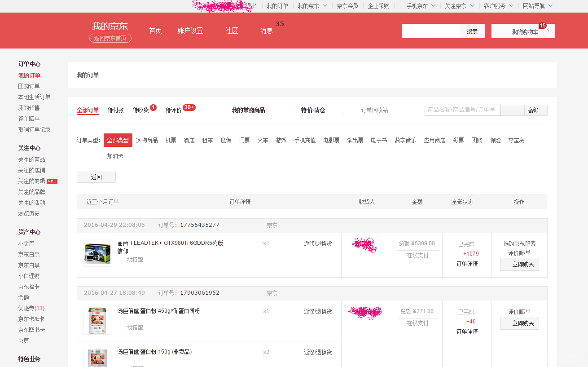Viewport: 588px width, 367px height.
Task: Click 返修/退换货 for the GTX980Ti item
Action: click(318, 243)
